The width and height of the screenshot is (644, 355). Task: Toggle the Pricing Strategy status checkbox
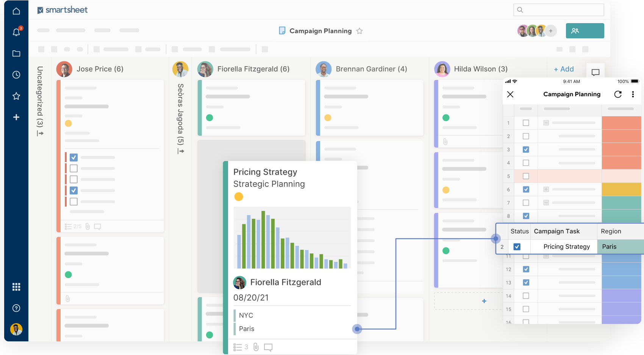(x=517, y=247)
